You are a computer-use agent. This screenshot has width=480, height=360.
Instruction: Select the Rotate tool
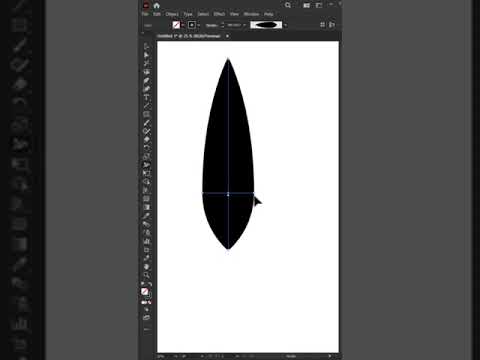pos(146,148)
